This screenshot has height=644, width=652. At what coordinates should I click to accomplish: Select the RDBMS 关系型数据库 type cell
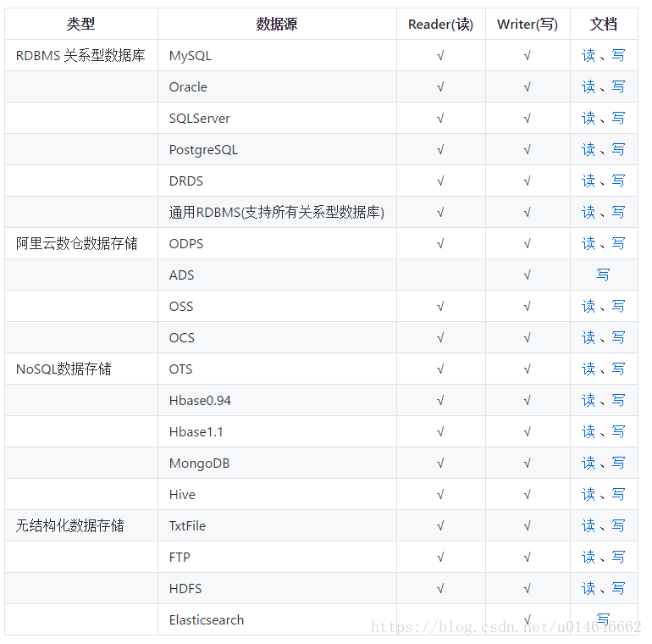coord(81,55)
